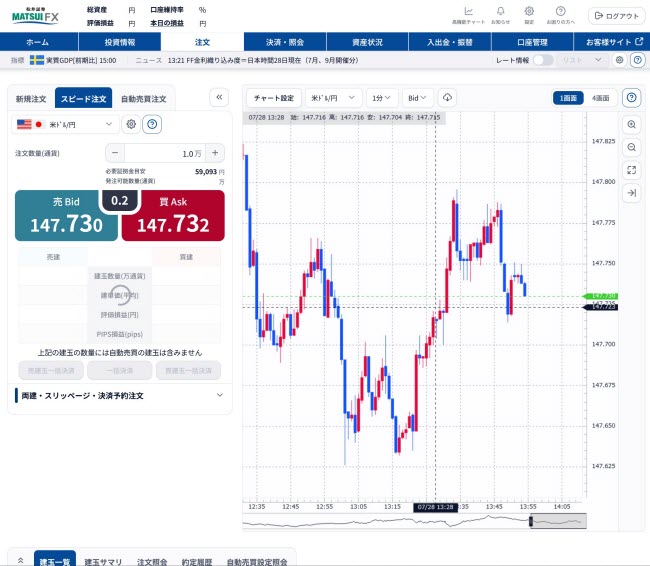
Task: Expand 両建・スリッページ・決済予約注文 section
Action: 119,396
